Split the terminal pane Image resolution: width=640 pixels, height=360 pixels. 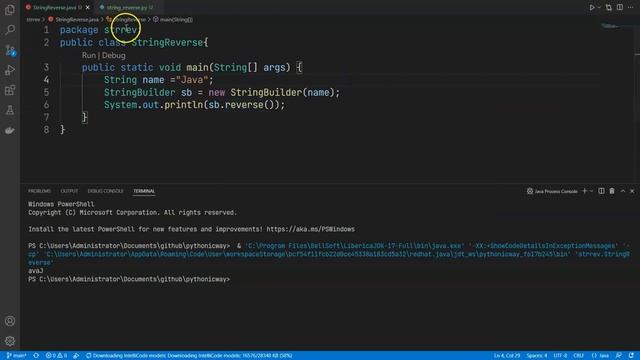601,191
